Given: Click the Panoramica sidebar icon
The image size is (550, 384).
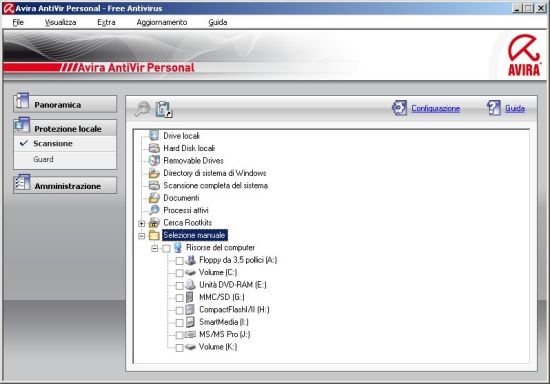Looking at the screenshot, I should pyautogui.click(x=22, y=101).
